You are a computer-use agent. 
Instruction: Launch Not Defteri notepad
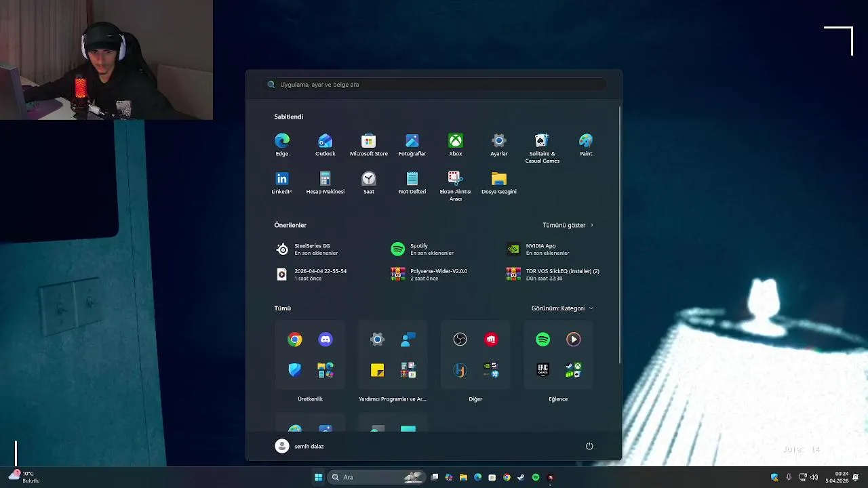412,183
